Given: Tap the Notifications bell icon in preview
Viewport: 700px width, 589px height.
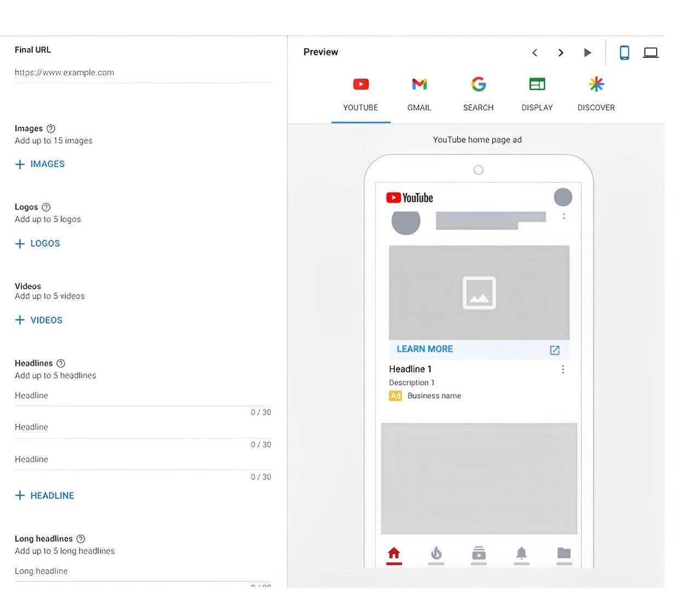Looking at the screenshot, I should 521,553.
